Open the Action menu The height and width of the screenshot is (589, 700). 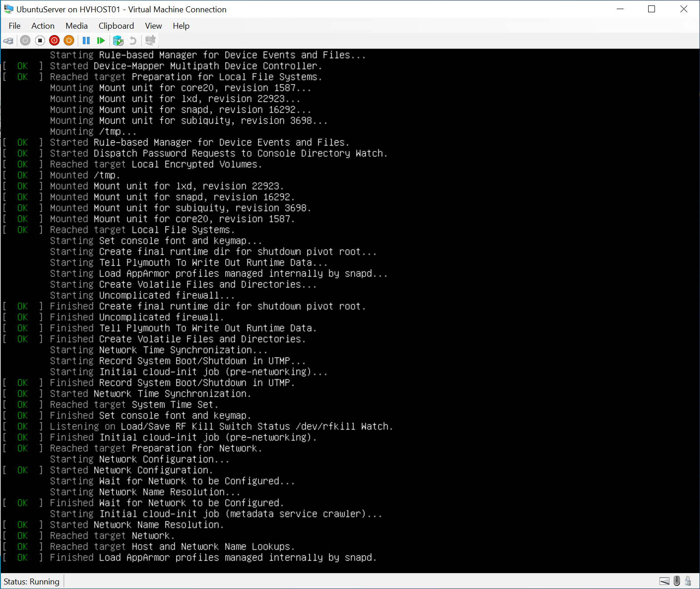(43, 26)
